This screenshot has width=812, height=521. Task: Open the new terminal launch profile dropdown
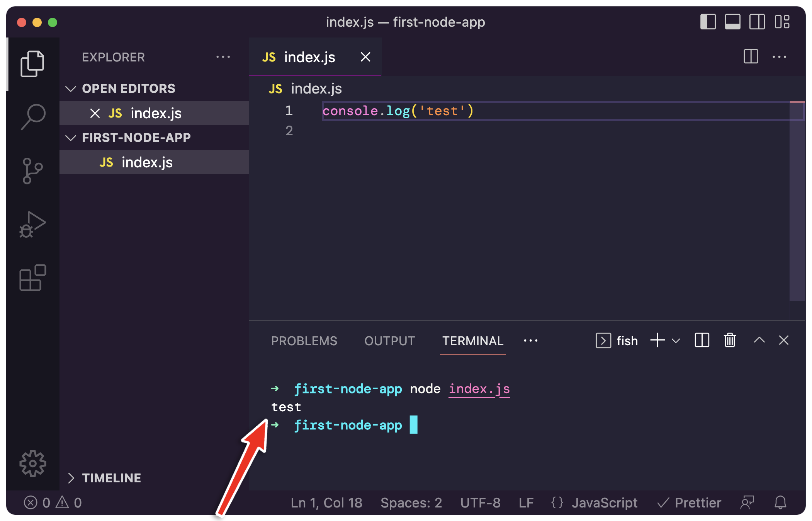(676, 341)
